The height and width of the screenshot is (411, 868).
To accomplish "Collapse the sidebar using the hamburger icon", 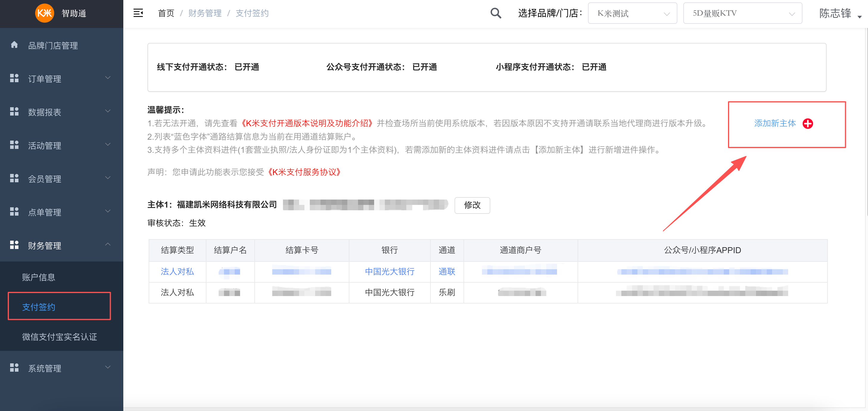I will [x=138, y=13].
